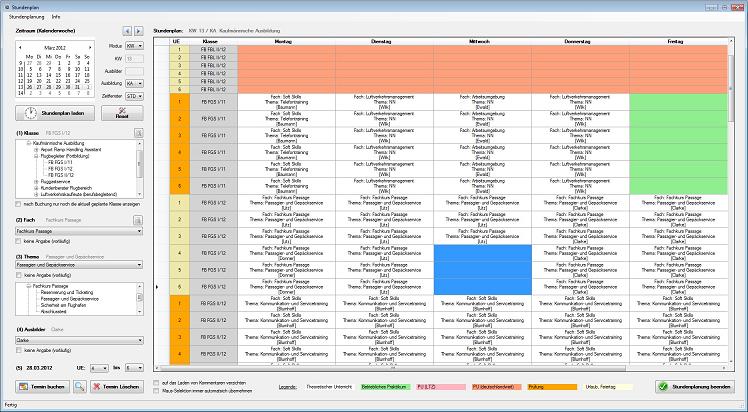Select Luftverkehrskaufleute (berufsbegleitend) tree item

click(x=79, y=195)
